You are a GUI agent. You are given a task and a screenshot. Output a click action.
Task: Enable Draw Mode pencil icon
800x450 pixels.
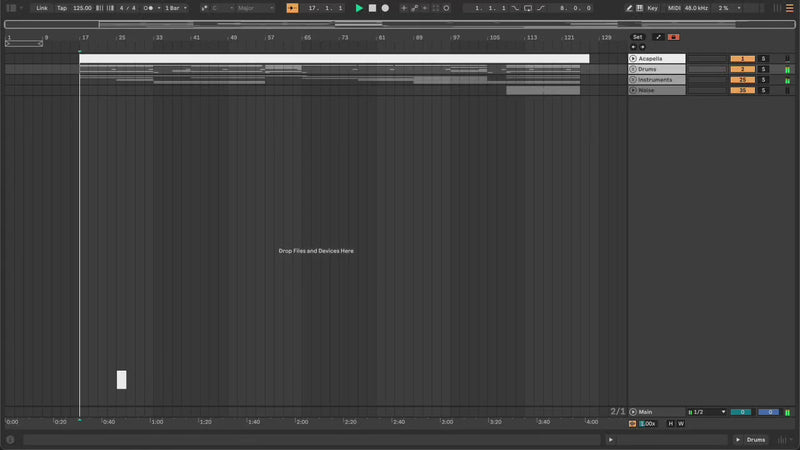[x=629, y=8]
